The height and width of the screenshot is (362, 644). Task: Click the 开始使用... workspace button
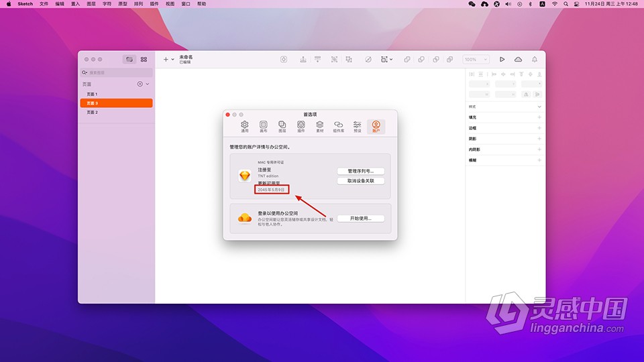click(x=361, y=219)
